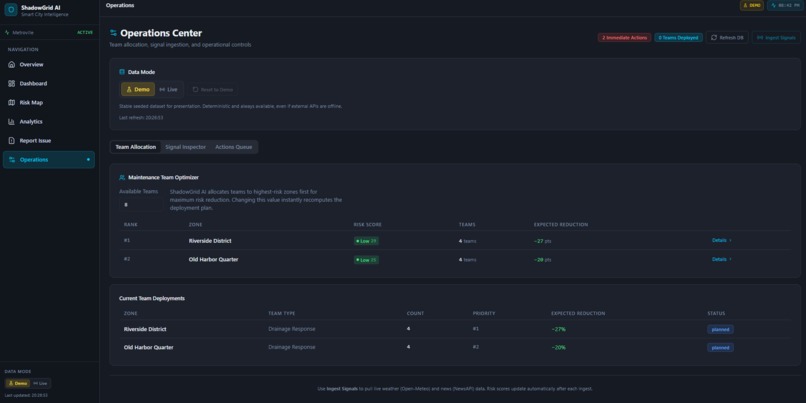Click the Overview home icon in the sidebar
The height and width of the screenshot is (403, 806).
coord(12,65)
